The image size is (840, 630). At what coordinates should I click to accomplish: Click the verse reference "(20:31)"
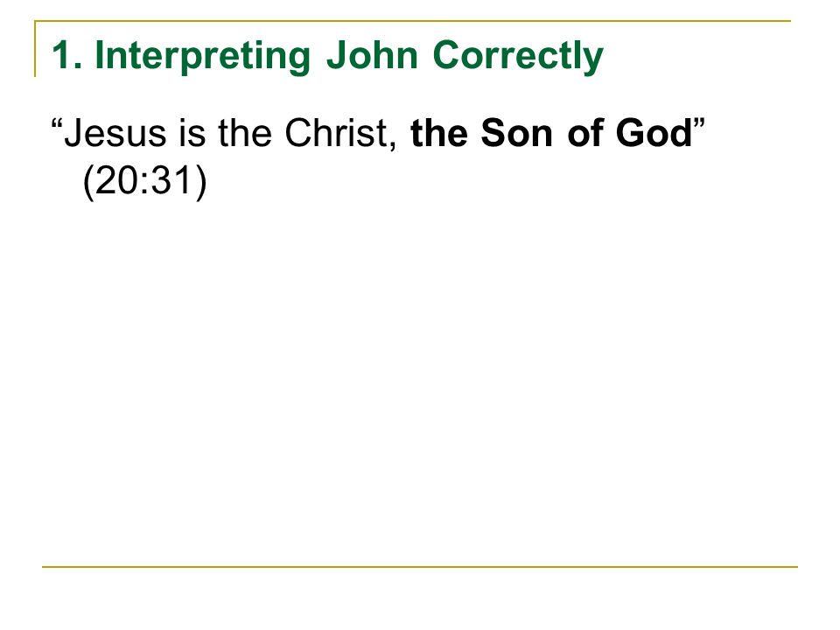pos(144,182)
